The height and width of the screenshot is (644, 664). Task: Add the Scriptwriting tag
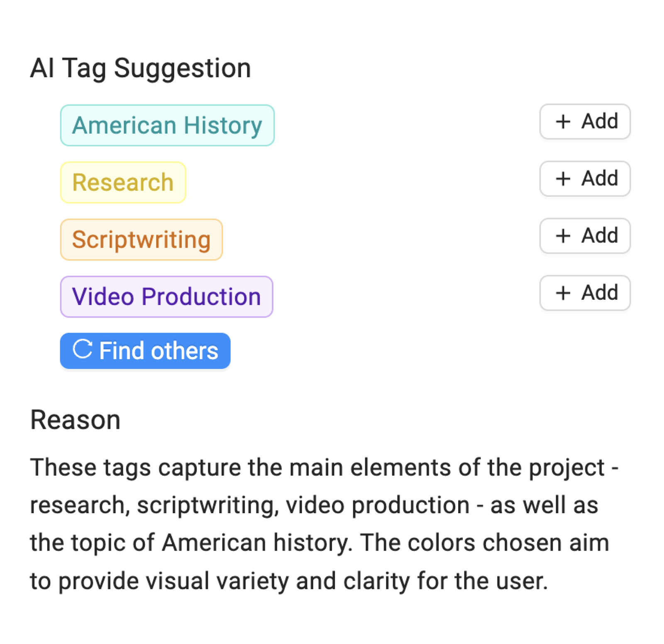584,236
